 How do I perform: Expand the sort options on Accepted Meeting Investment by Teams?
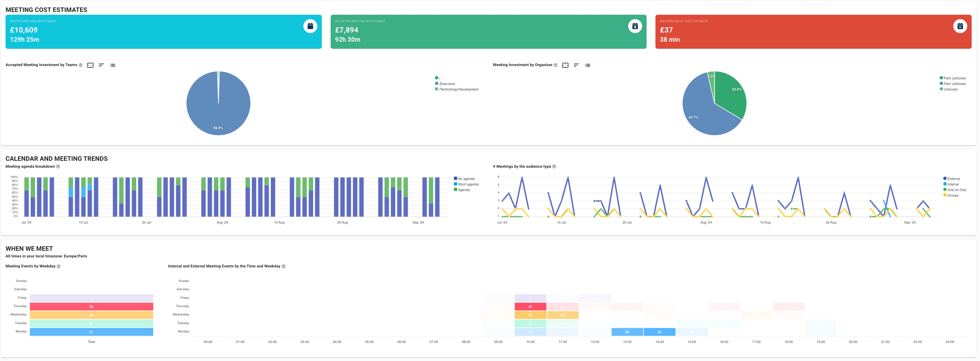point(101,65)
